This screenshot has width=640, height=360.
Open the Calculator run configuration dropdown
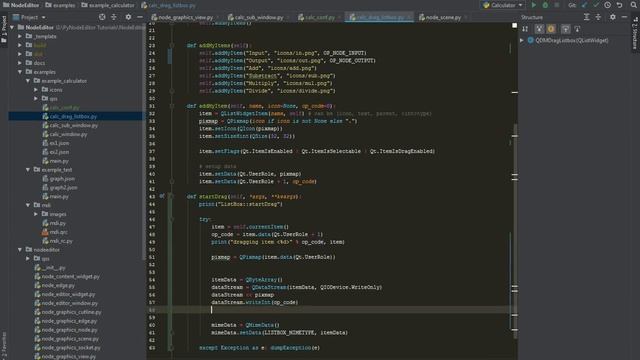tap(503, 5)
